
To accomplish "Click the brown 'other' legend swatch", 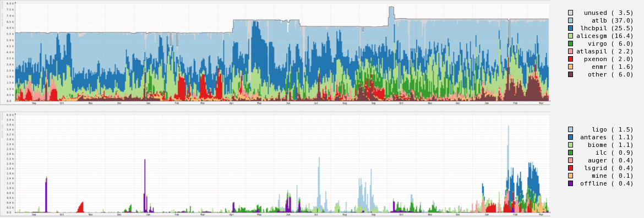I will click(570, 74).
